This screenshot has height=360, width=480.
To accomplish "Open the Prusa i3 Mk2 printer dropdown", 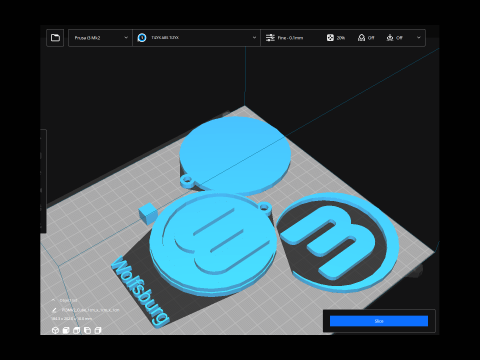I will coord(100,38).
